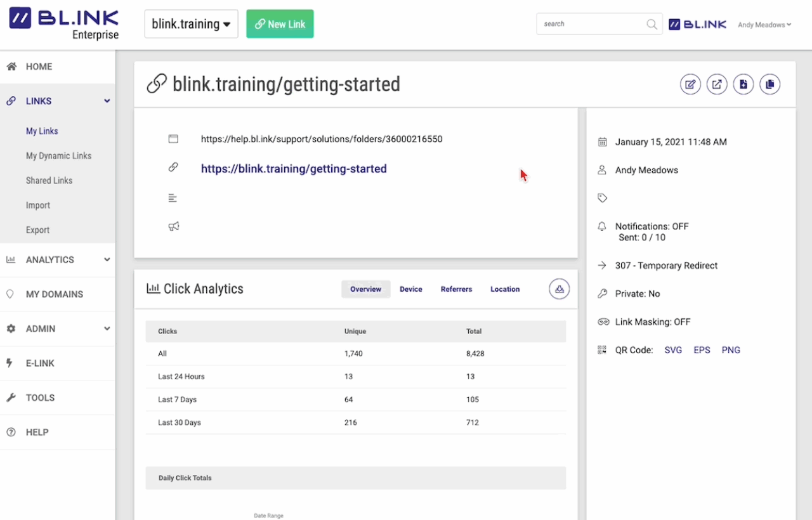This screenshot has height=520, width=812.
Task: Click the Last 24 Hours row label
Action: coord(181,377)
